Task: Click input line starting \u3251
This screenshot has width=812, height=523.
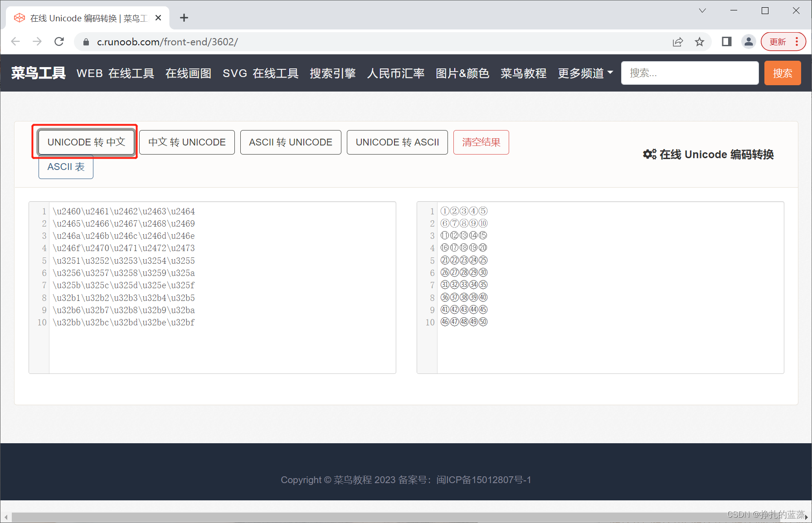Action: (124, 261)
